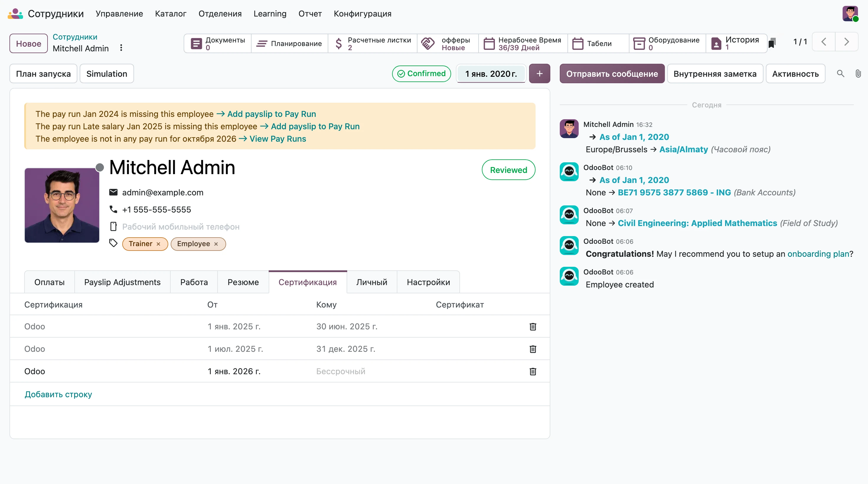
Task: Open the three-dot actions menu
Action: pos(121,48)
